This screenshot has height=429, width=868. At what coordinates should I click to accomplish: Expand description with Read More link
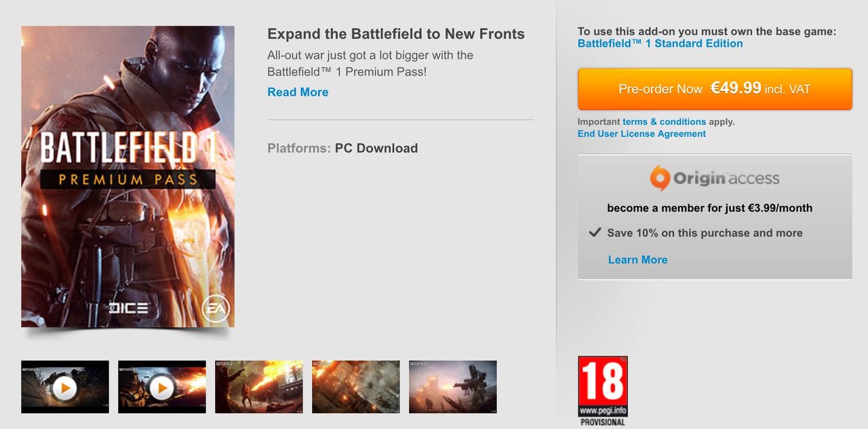click(x=298, y=92)
